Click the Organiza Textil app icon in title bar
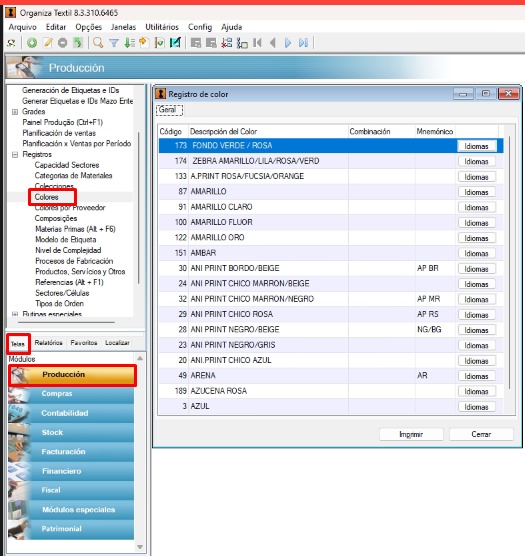This screenshot has width=525, height=556. pyautogui.click(x=11, y=13)
